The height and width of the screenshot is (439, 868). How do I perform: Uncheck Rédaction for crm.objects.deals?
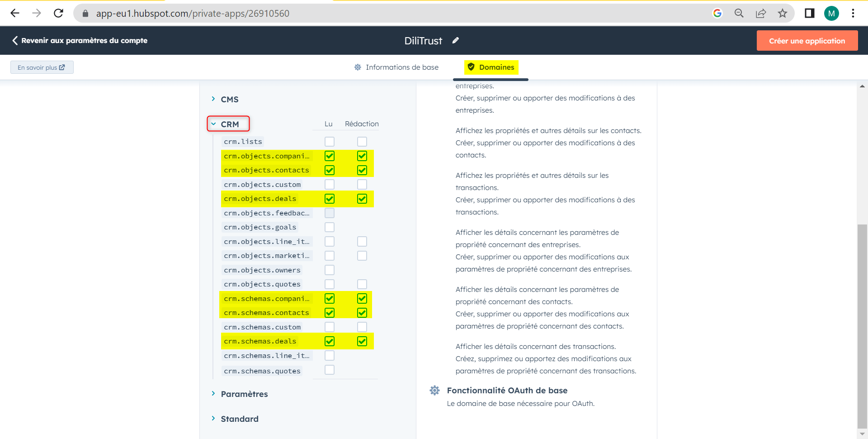(362, 199)
